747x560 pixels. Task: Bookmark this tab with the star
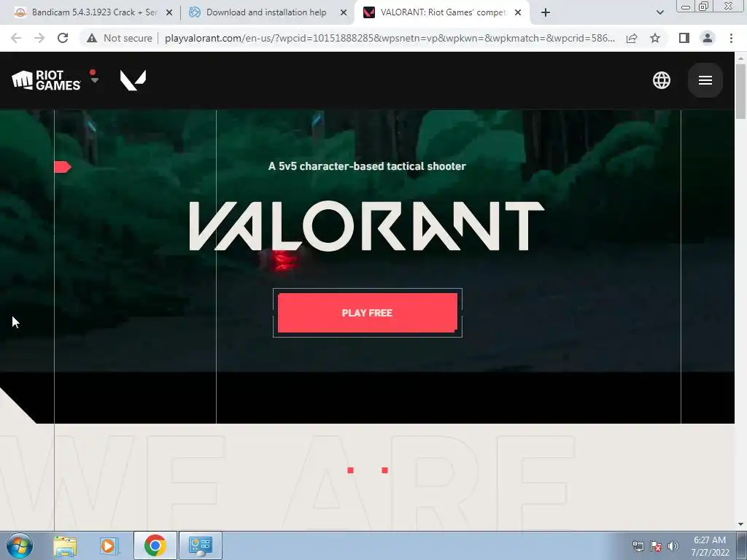tap(655, 38)
